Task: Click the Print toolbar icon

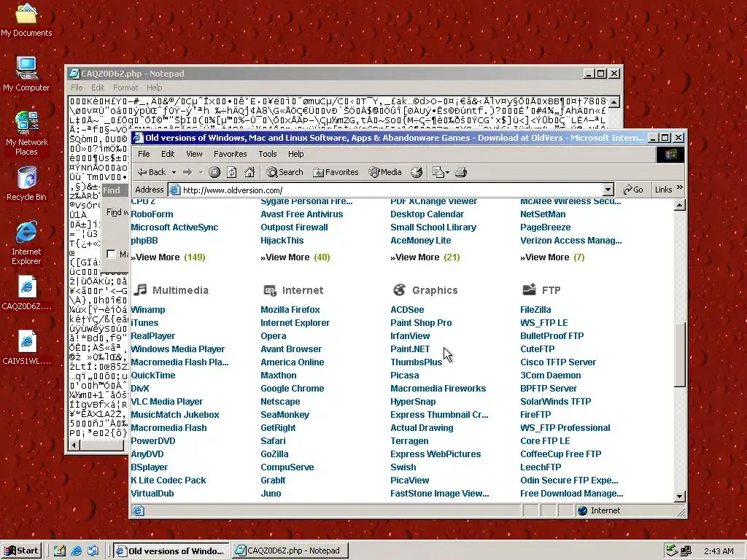Action: 461,172
